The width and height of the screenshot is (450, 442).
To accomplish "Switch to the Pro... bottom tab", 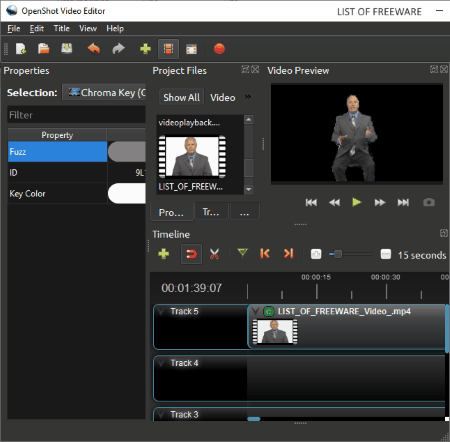I will pyautogui.click(x=172, y=212).
